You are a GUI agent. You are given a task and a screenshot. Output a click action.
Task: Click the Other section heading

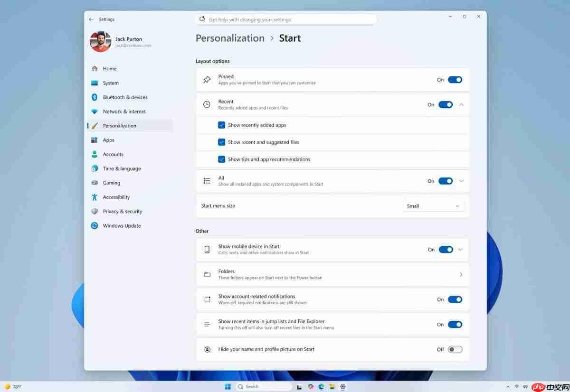[202, 231]
